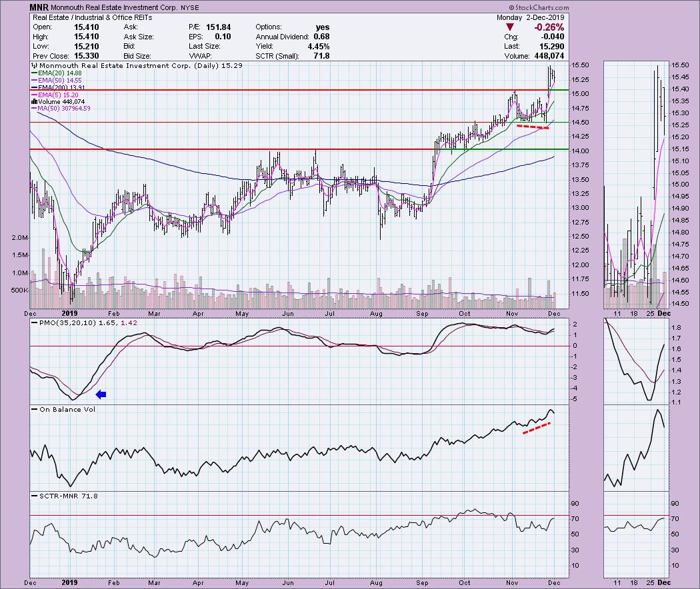
Task: Select the VWAP label
Action: coord(200,56)
